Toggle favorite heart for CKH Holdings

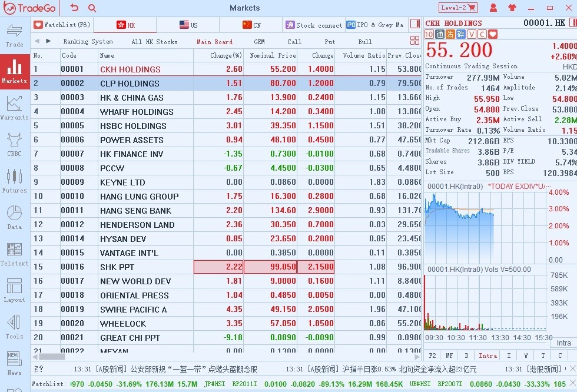pos(493,34)
